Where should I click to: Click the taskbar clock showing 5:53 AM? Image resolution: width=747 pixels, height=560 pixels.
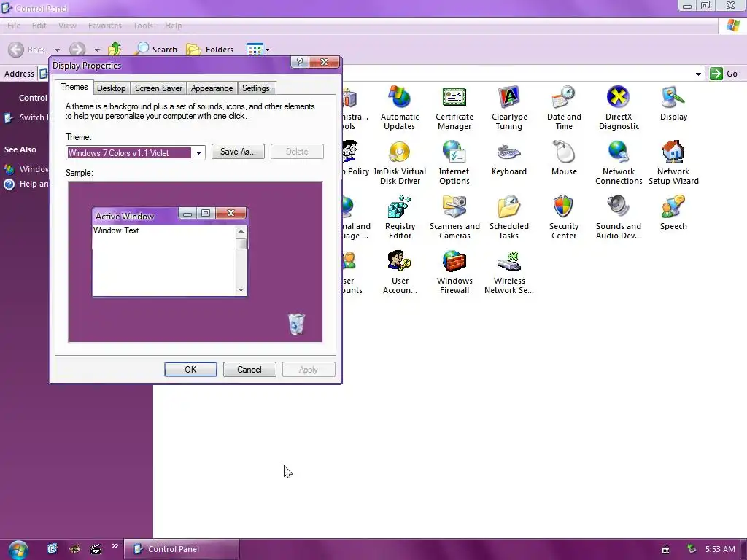click(x=720, y=549)
